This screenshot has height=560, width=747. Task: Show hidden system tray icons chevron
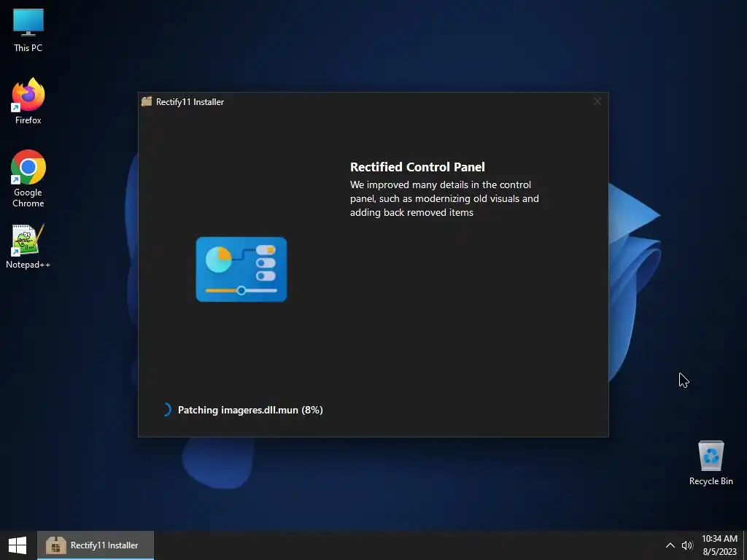[670, 545]
